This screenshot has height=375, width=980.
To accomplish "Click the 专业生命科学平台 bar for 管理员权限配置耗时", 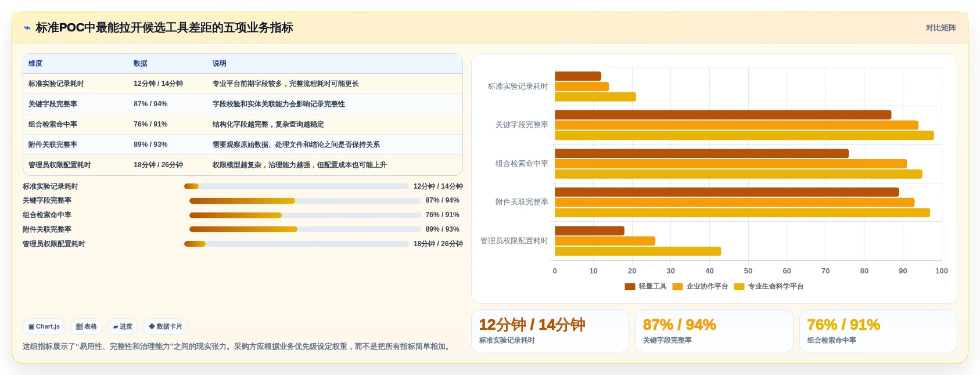I will (638, 251).
